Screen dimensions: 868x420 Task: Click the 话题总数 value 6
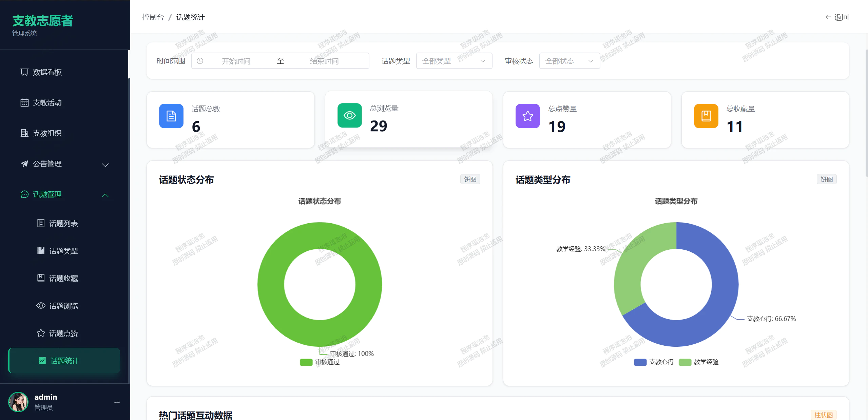[196, 127]
